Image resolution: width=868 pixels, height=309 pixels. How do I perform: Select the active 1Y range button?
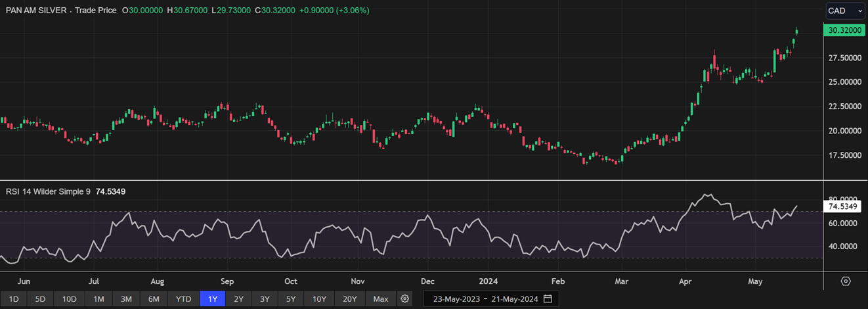(213, 299)
